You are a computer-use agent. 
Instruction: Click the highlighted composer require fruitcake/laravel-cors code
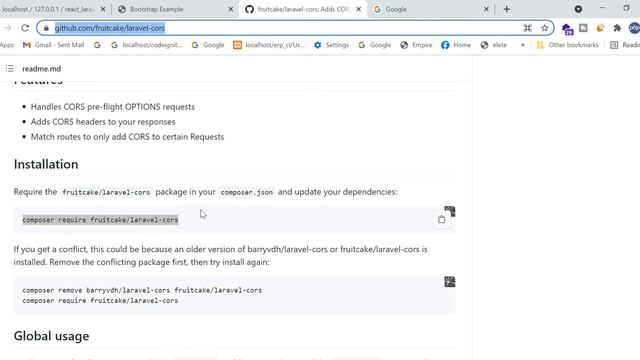click(x=100, y=220)
